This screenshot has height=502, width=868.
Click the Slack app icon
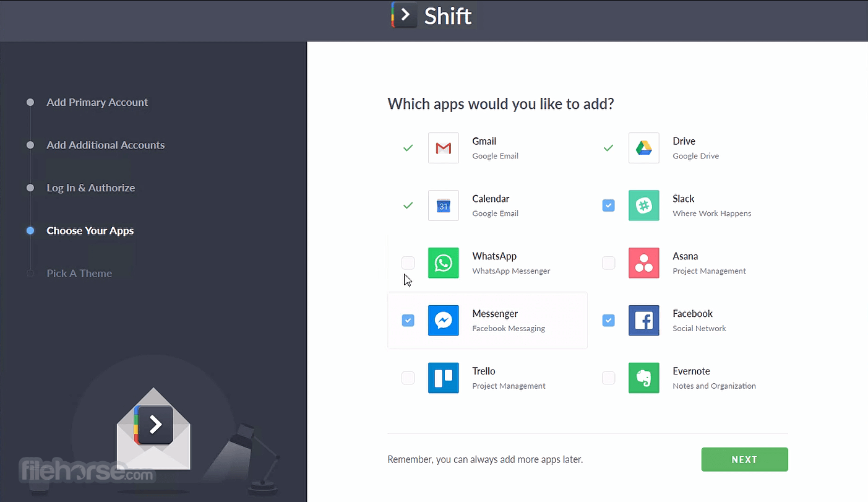pos(644,206)
